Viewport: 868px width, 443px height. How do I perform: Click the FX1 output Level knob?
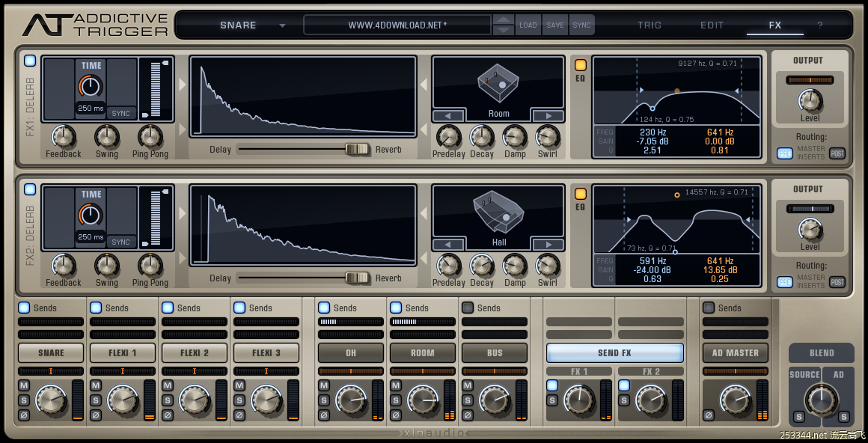(810, 101)
